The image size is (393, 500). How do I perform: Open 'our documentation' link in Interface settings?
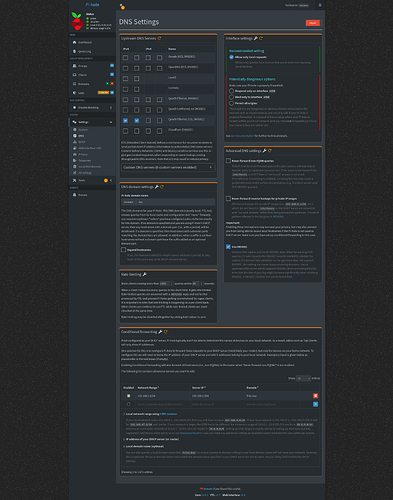[242, 136]
